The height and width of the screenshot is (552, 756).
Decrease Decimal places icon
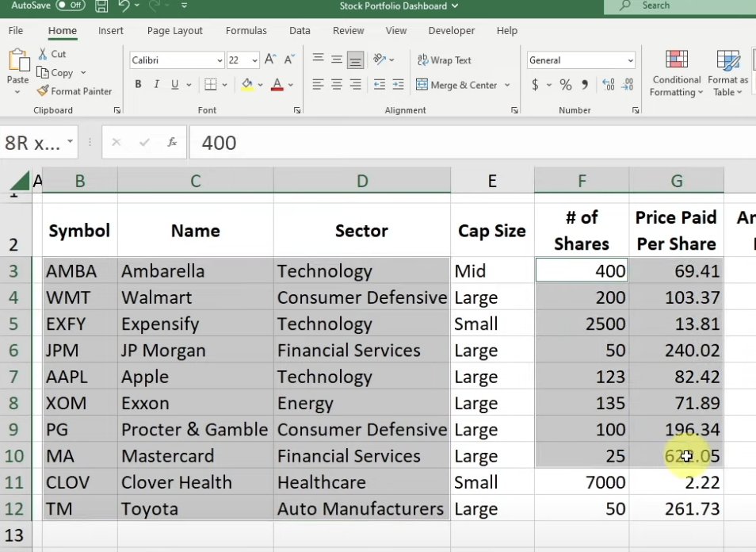click(628, 85)
